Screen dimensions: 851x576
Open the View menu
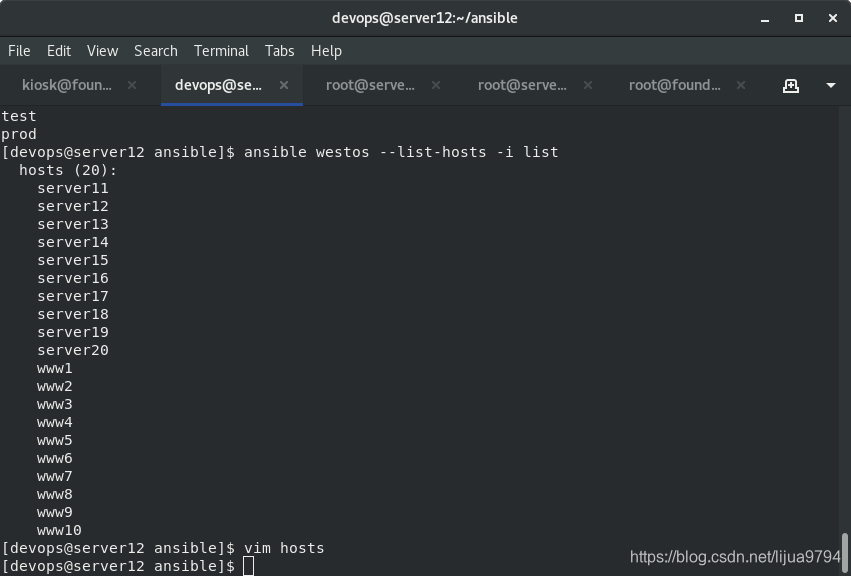pos(102,51)
